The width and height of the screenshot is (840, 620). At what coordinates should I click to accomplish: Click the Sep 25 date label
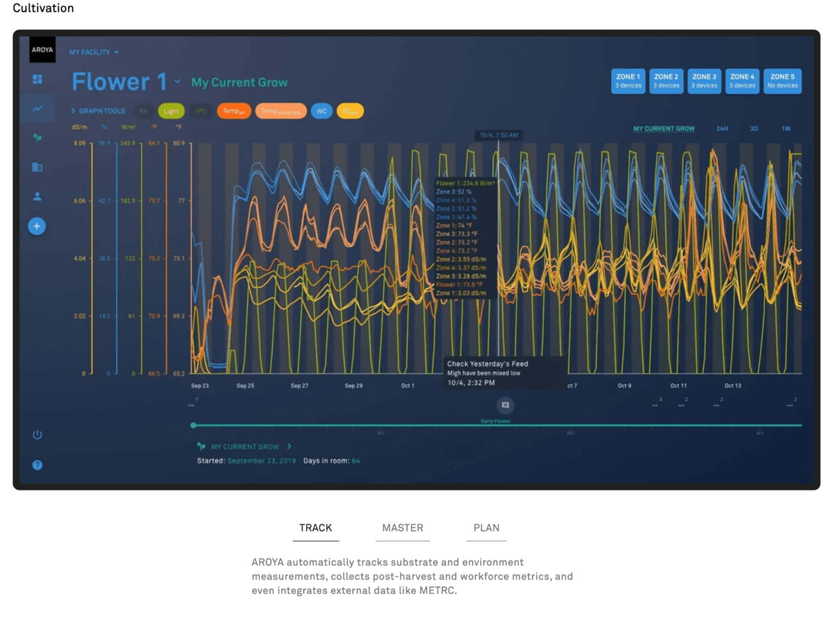pos(245,386)
